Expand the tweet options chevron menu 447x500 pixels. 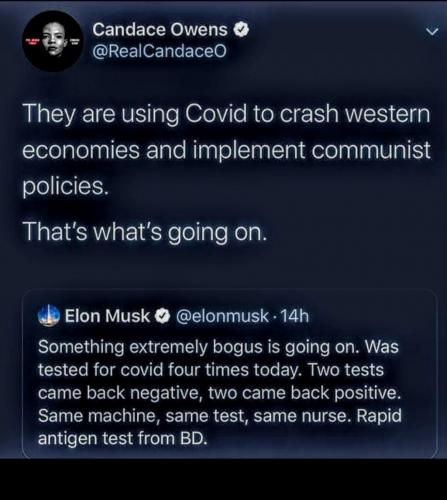click(x=432, y=32)
